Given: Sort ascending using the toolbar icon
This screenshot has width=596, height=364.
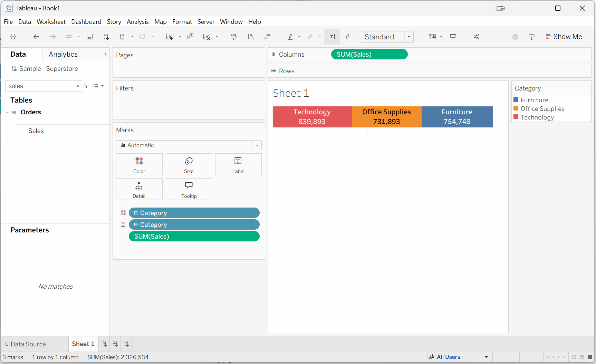Looking at the screenshot, I should coord(251,37).
